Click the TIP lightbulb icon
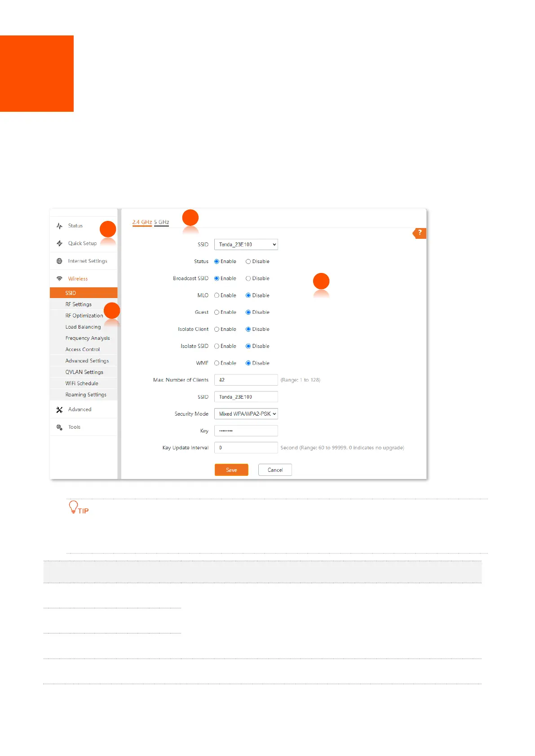The height and width of the screenshot is (756, 535). pyautogui.click(x=74, y=507)
